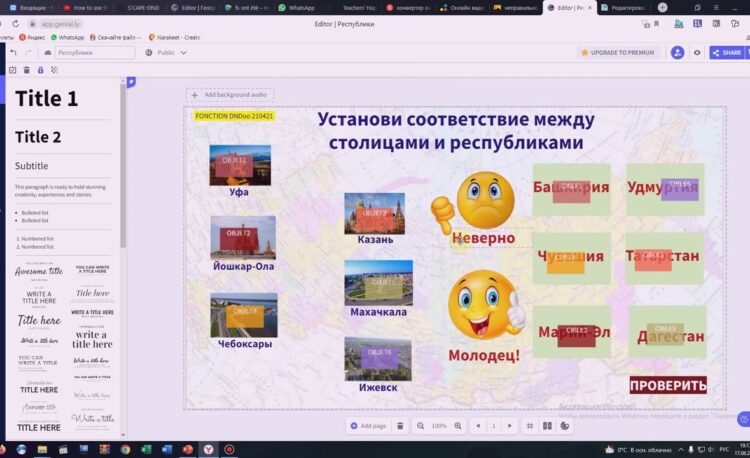Go to the previous page arrow
750x458 pixels.
(x=477, y=425)
